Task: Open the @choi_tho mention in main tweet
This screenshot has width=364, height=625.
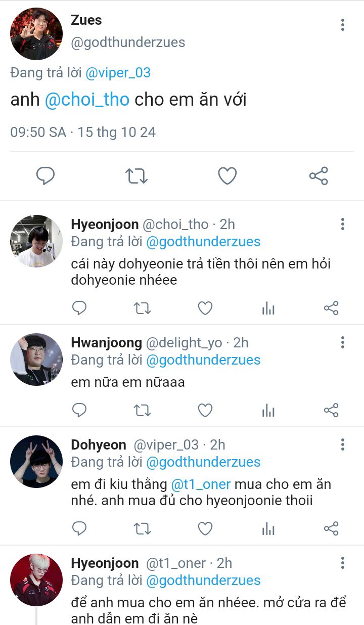Action: (87, 100)
